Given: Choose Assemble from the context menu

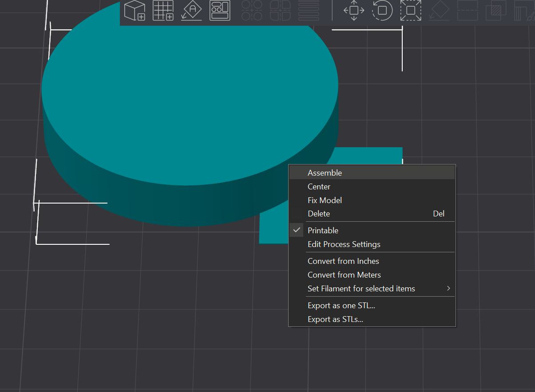Looking at the screenshot, I should pyautogui.click(x=372, y=173).
